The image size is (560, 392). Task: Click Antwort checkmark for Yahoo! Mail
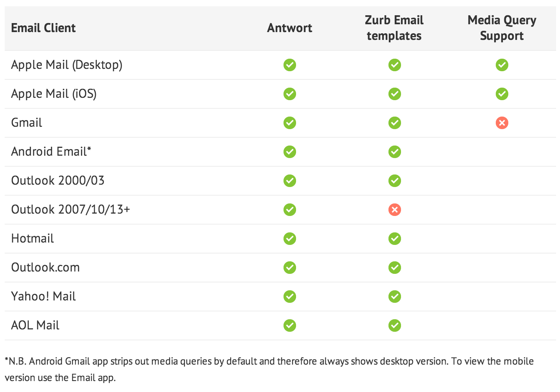[x=290, y=297]
